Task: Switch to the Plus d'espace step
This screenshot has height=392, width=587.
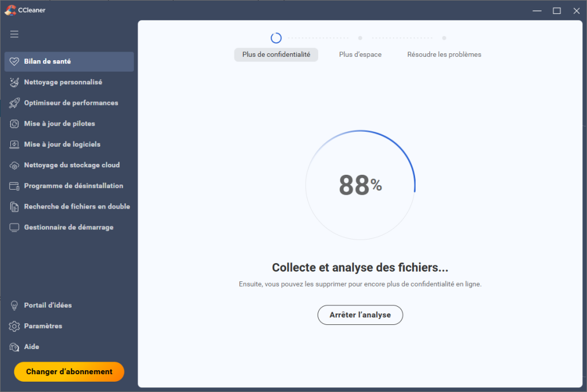Action: pyautogui.click(x=360, y=54)
